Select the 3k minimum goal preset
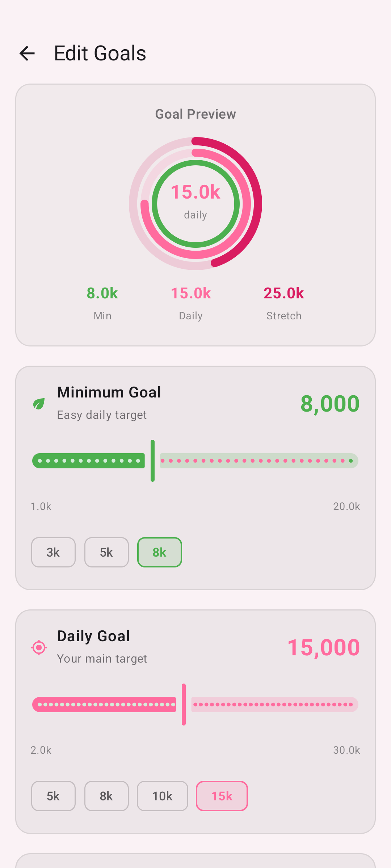The width and height of the screenshot is (391, 868). 53,552
